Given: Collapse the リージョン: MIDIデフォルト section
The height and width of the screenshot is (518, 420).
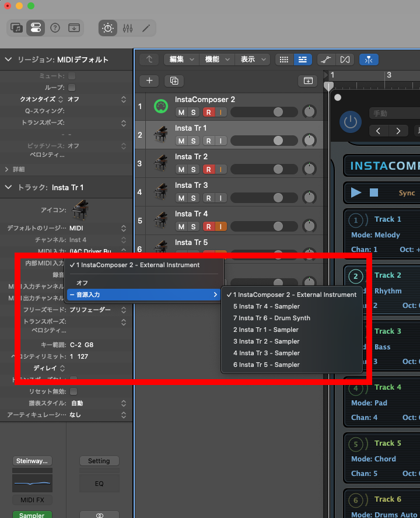Looking at the screenshot, I should coord(8,60).
